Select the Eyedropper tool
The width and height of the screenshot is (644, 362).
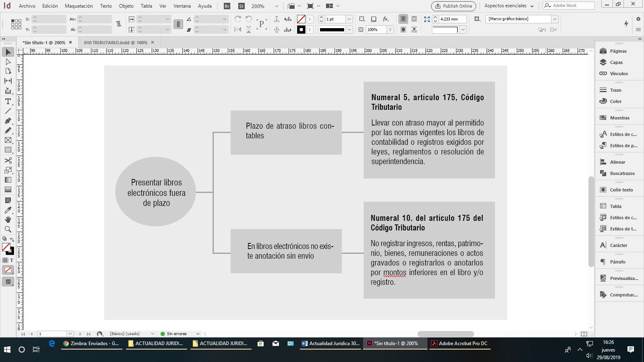pyautogui.click(x=8, y=210)
